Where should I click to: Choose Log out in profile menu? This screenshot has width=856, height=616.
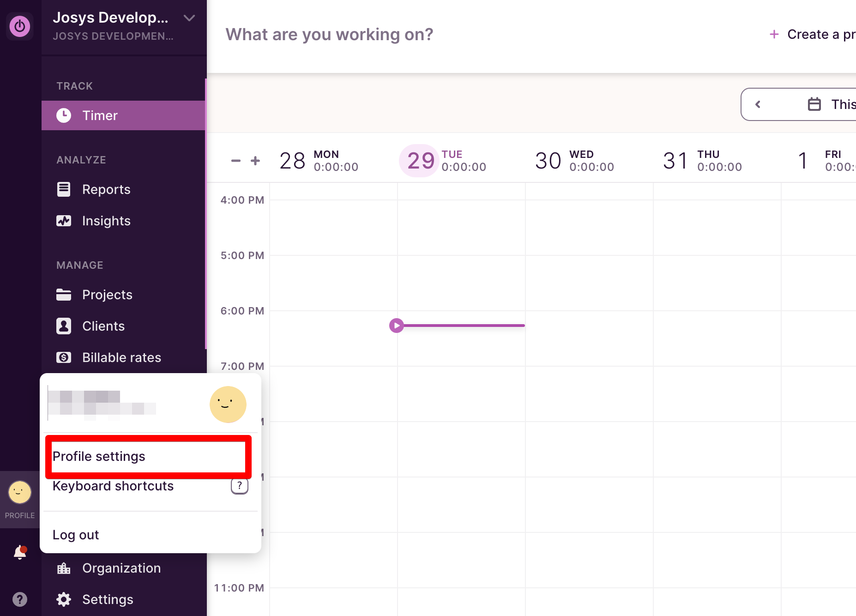76,535
